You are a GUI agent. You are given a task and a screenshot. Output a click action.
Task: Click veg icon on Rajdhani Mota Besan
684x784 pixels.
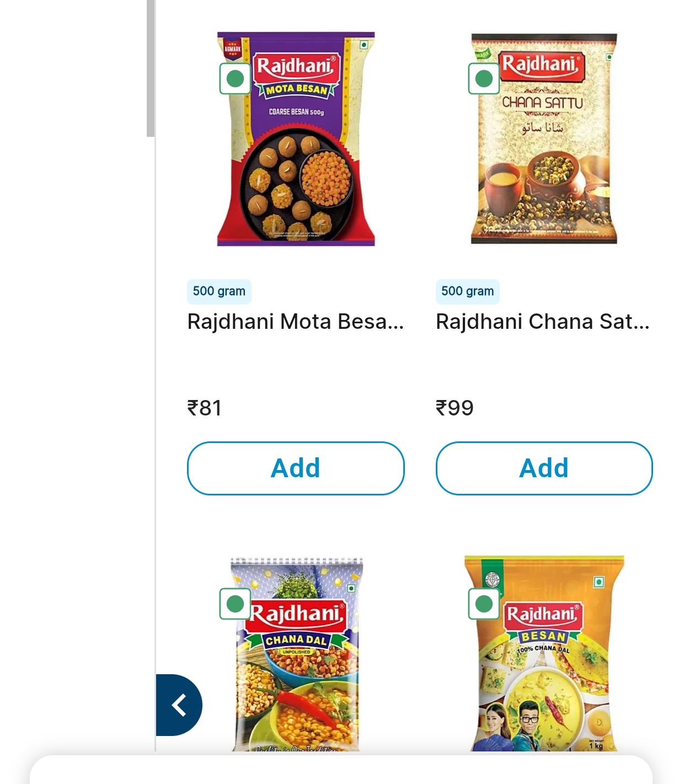pyautogui.click(x=236, y=79)
